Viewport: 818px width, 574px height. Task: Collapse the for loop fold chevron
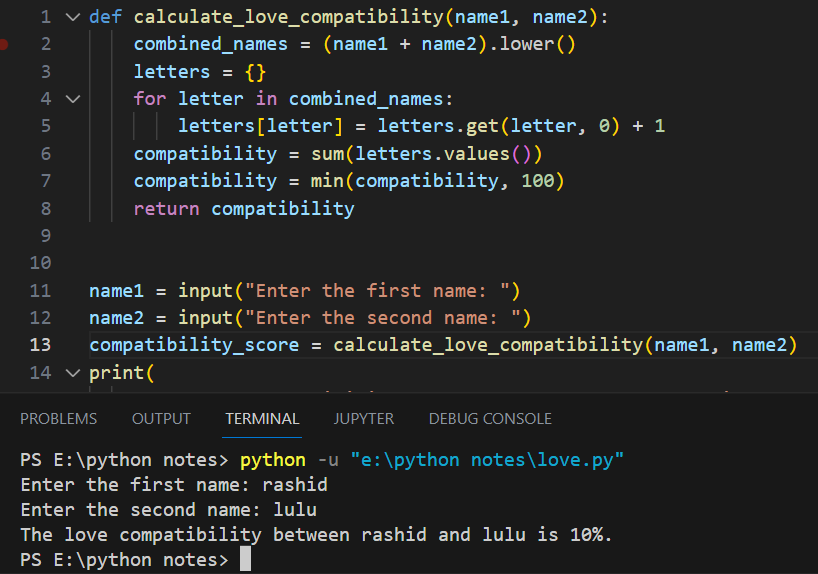click(x=73, y=99)
